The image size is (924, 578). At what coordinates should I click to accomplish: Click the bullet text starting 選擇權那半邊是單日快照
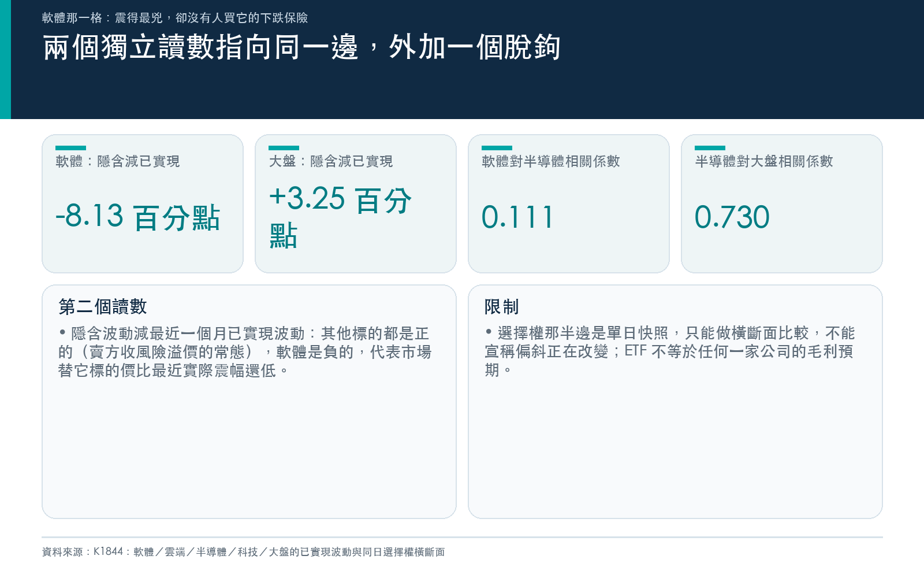pos(670,351)
